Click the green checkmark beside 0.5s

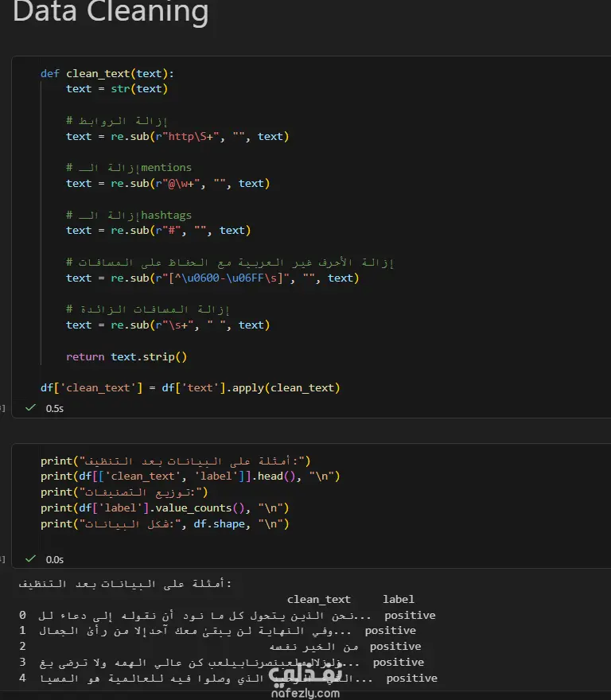30,407
